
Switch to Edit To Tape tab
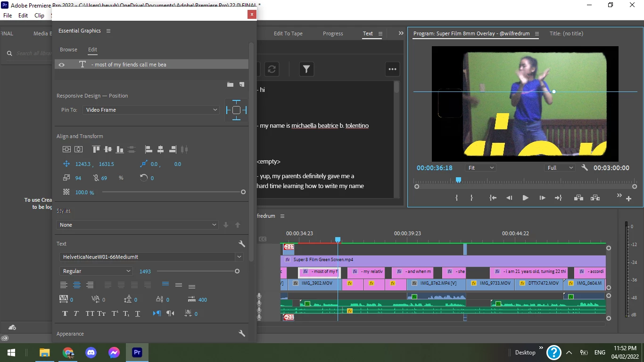click(288, 33)
